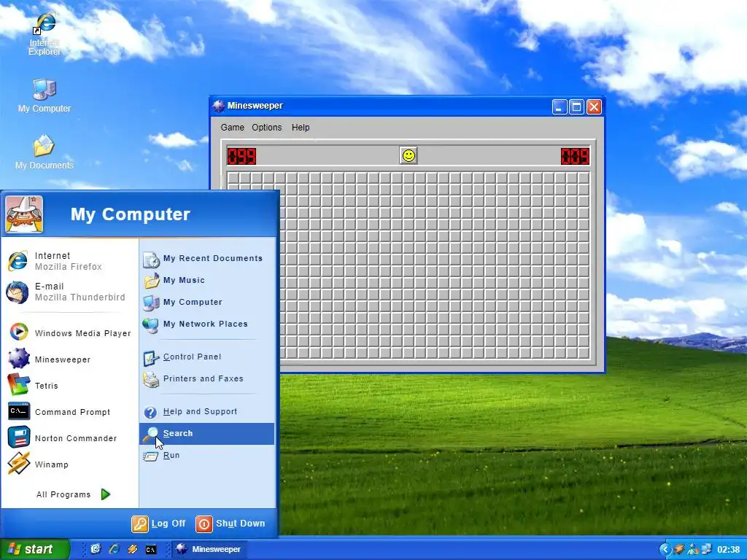The image size is (747, 560).
Task: Click first quick launch icon beside Start button
Action: coord(96,549)
